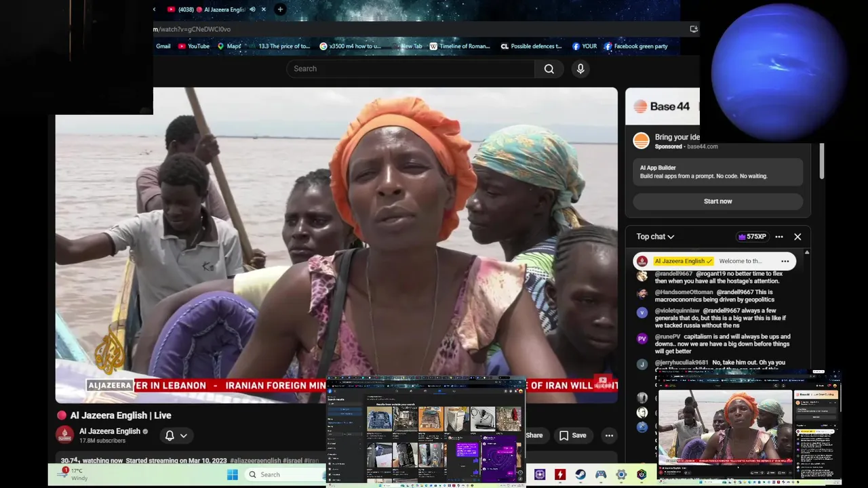
Task: Open the purple square taskbar app
Action: (540, 474)
